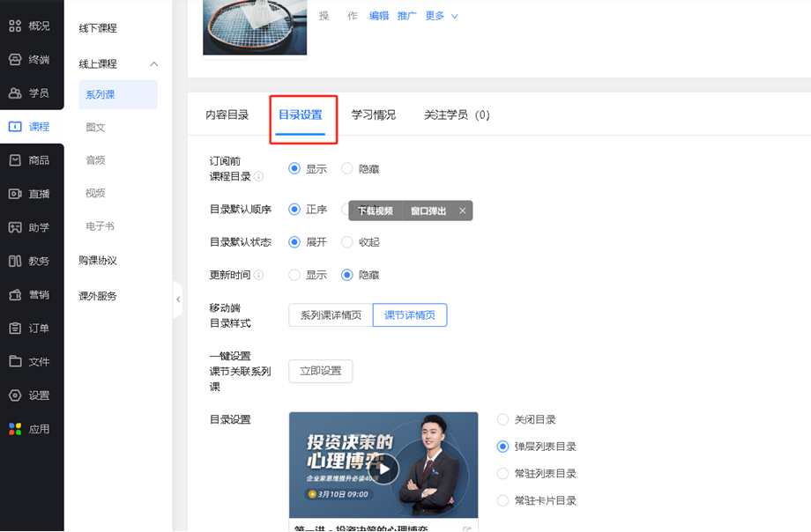
Task: Choose 系列课详情页 directory style
Action: click(x=331, y=315)
